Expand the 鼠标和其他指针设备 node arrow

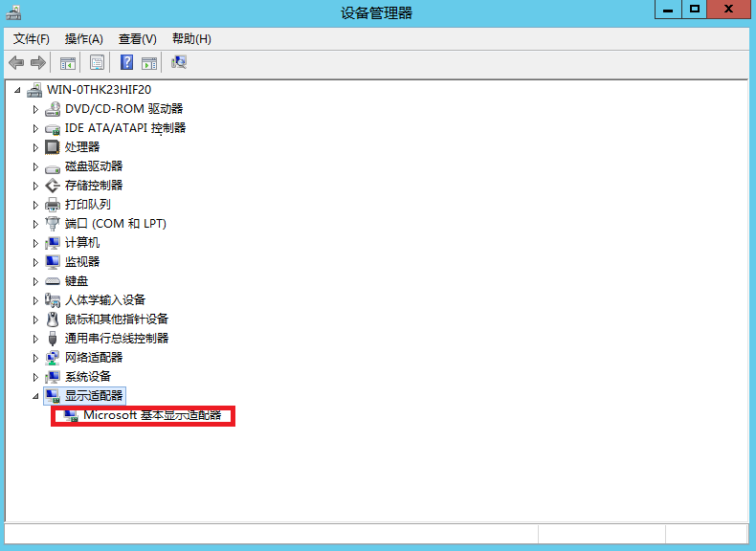(x=35, y=320)
